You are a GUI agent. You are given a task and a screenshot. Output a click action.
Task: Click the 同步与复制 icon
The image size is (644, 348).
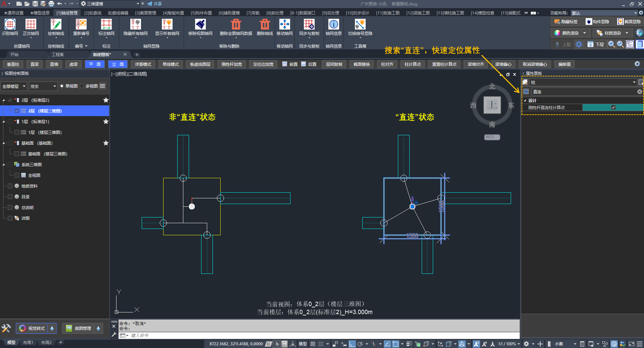point(309,25)
